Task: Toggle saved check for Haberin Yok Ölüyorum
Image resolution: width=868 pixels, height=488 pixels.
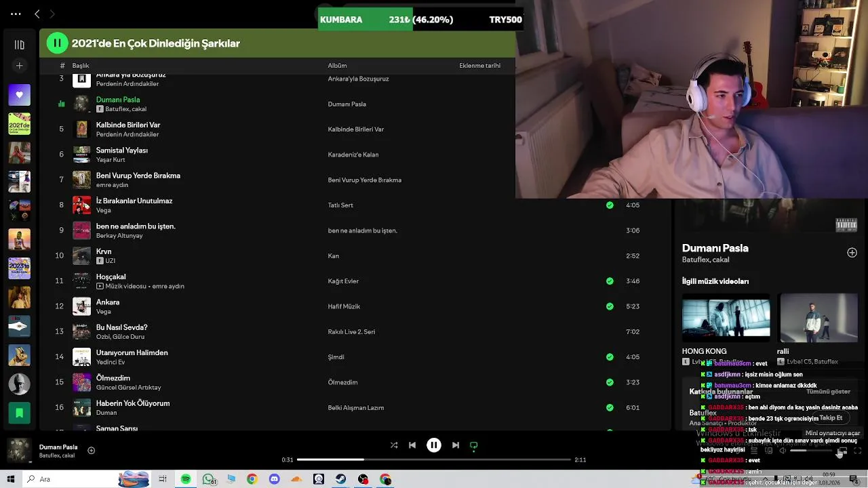Action: 610,408
